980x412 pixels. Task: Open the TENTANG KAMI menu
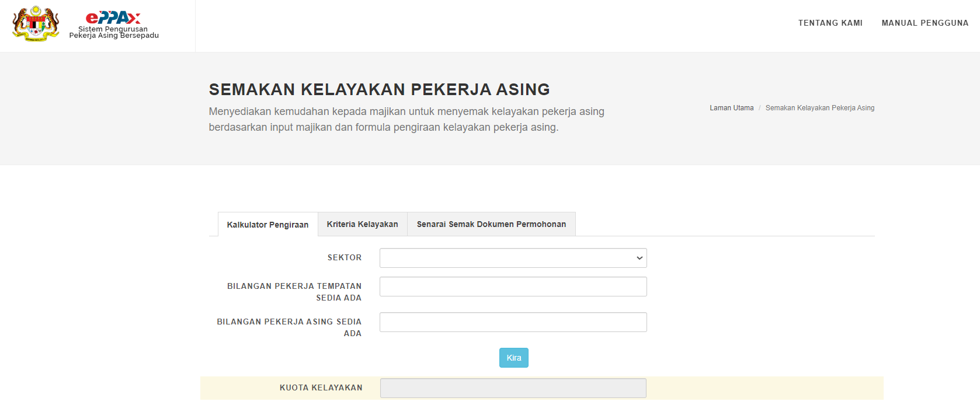click(x=830, y=23)
